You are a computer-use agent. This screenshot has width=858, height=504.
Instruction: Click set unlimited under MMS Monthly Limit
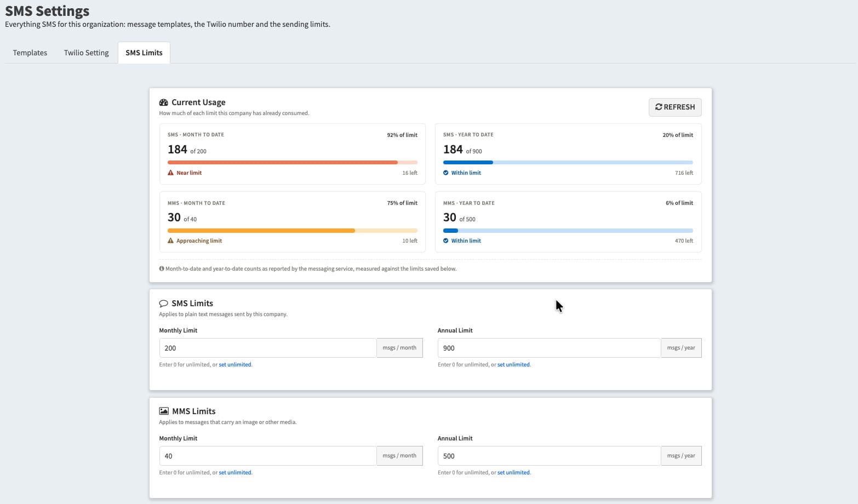pos(235,472)
